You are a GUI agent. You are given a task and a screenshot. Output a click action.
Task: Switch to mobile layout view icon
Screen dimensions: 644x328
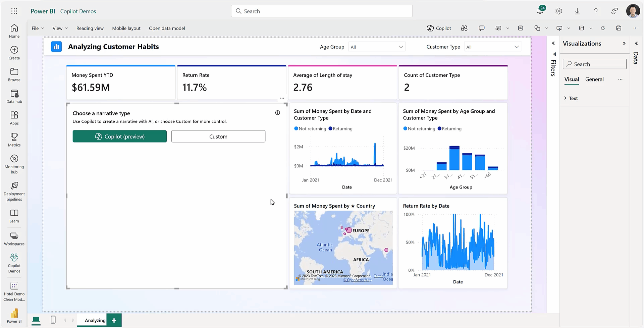(53, 320)
